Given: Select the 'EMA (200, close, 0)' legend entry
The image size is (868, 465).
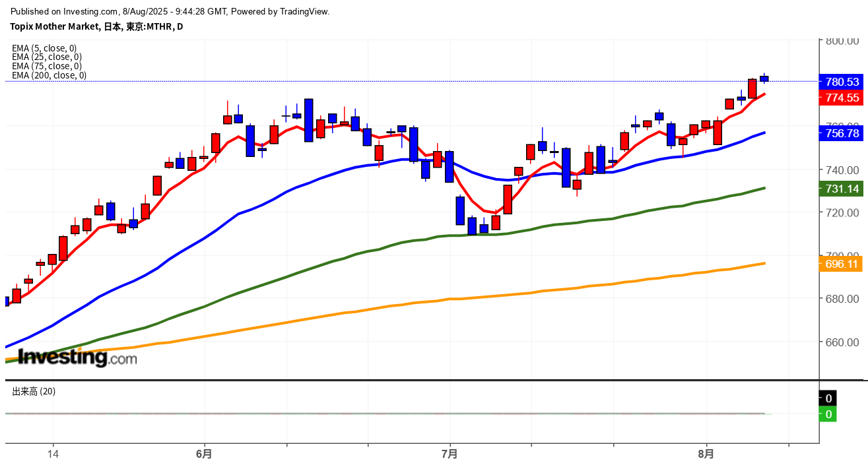Looking at the screenshot, I should point(49,75).
